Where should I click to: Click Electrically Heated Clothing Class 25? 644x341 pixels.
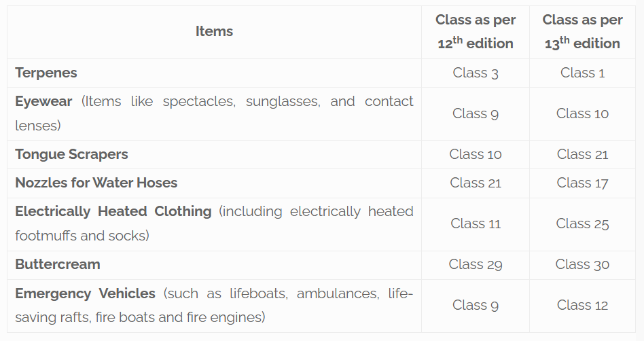click(x=582, y=223)
